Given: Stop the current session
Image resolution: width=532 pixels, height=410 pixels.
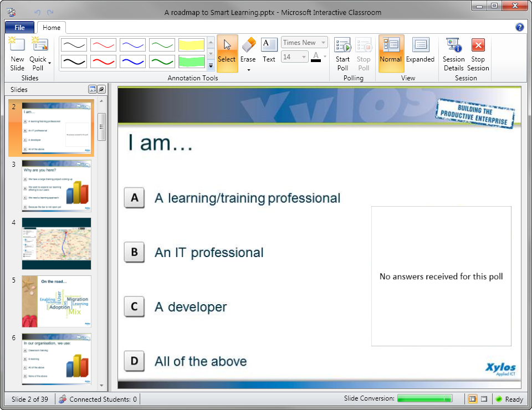Looking at the screenshot, I should [x=478, y=54].
